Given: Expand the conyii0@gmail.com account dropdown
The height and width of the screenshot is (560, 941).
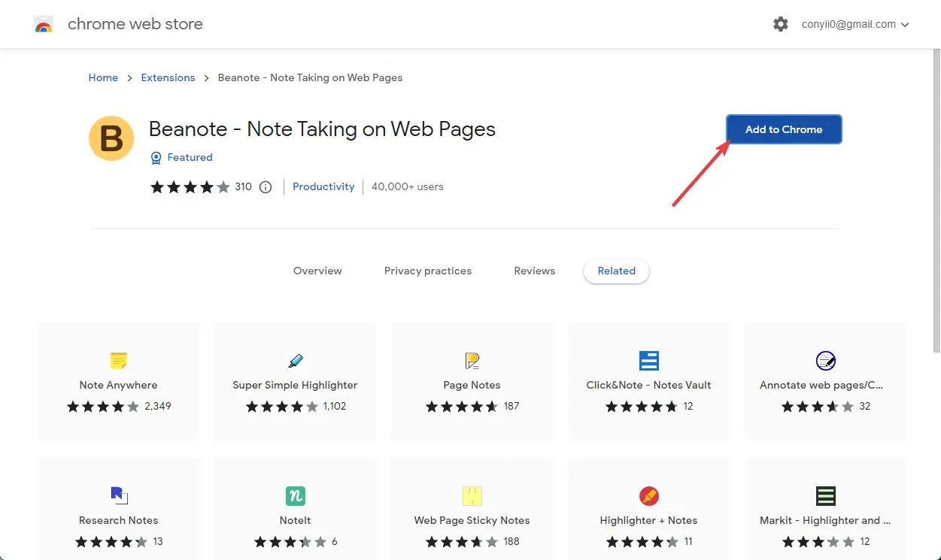Looking at the screenshot, I should tap(854, 24).
